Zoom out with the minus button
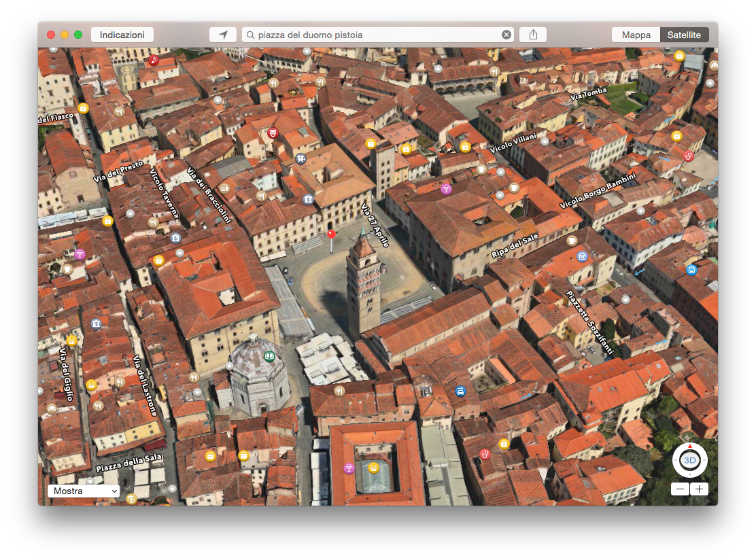 click(680, 489)
